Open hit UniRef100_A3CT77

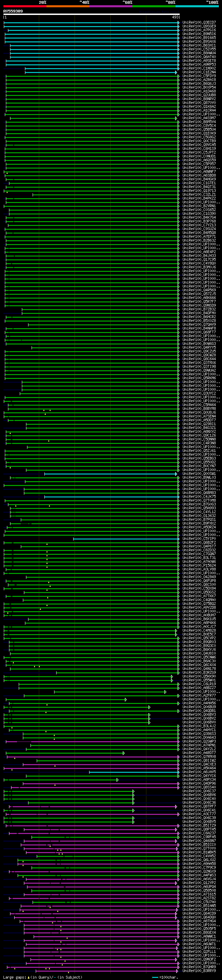tap(199, 815)
